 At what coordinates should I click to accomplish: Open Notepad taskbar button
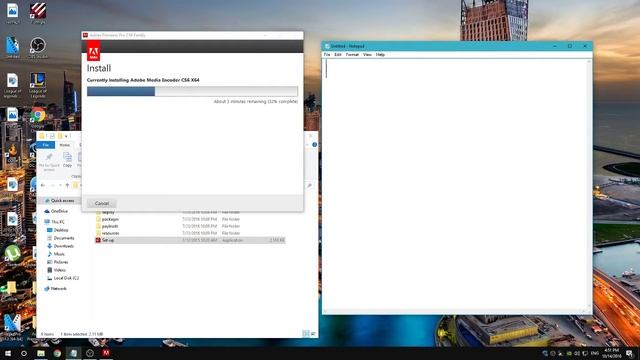(x=73, y=353)
